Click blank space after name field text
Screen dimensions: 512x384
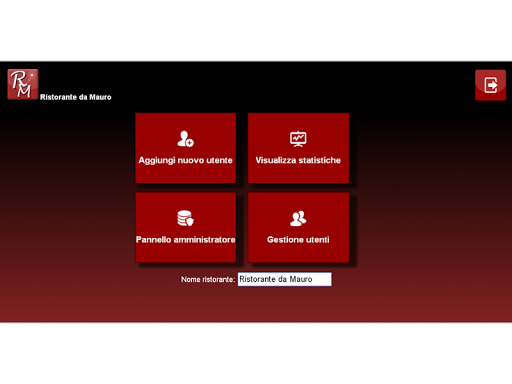(322, 279)
